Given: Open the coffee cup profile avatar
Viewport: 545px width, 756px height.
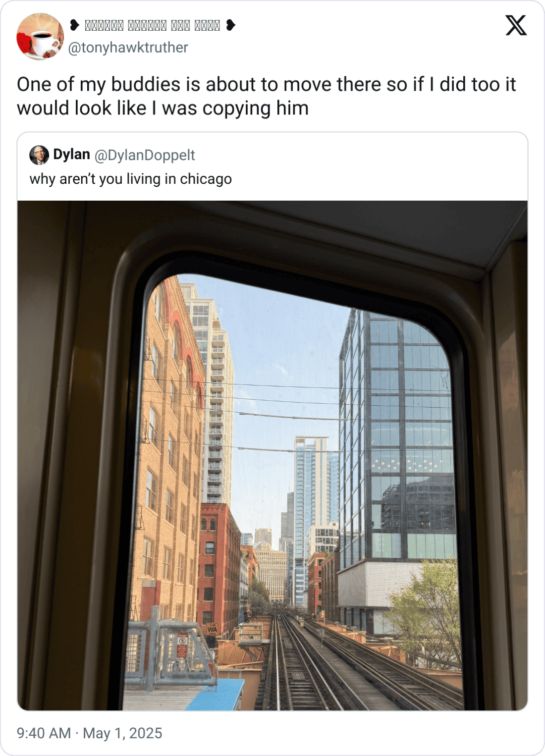Looking at the screenshot, I should [x=40, y=37].
